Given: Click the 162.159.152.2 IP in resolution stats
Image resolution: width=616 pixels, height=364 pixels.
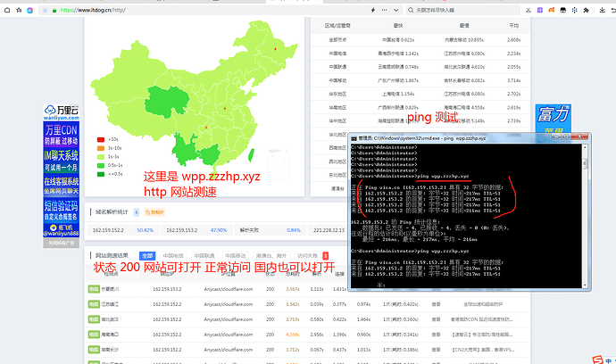Looking at the screenshot, I should 110,229.
